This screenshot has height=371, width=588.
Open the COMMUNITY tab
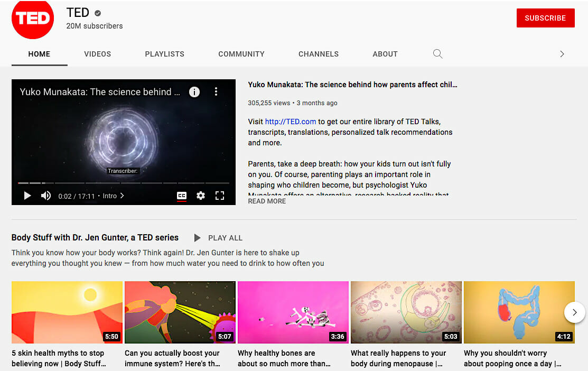241,54
